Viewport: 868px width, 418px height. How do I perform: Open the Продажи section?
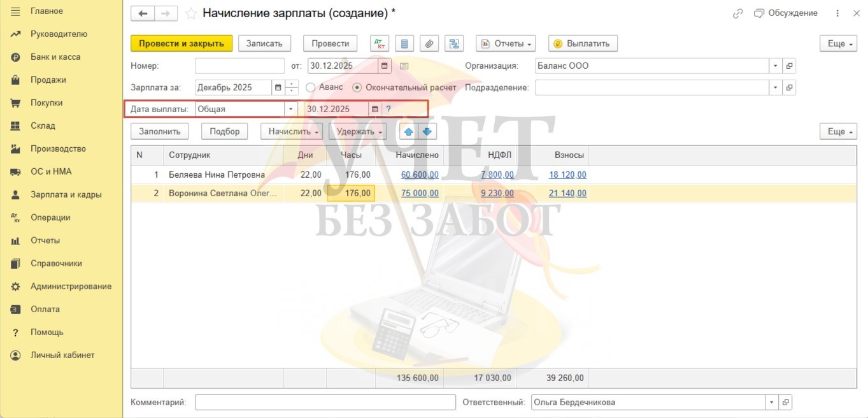click(48, 80)
